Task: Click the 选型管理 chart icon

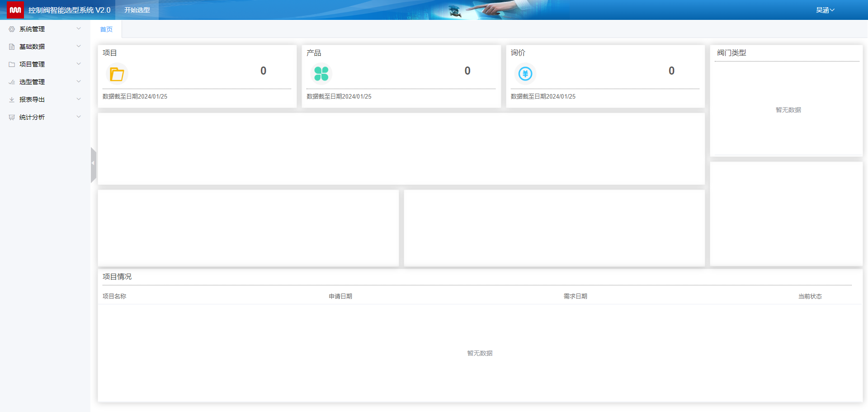Action: (x=12, y=82)
